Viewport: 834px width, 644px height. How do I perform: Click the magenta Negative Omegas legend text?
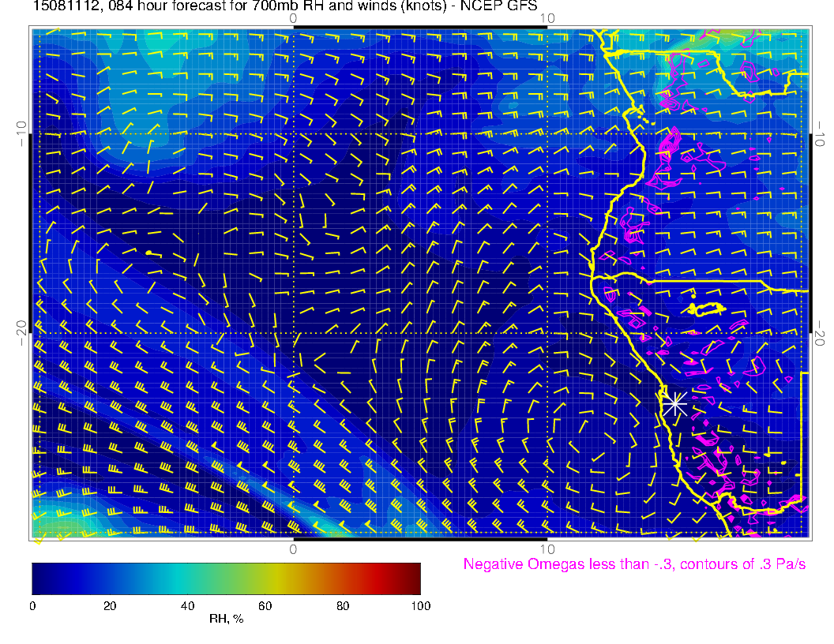coord(634,564)
